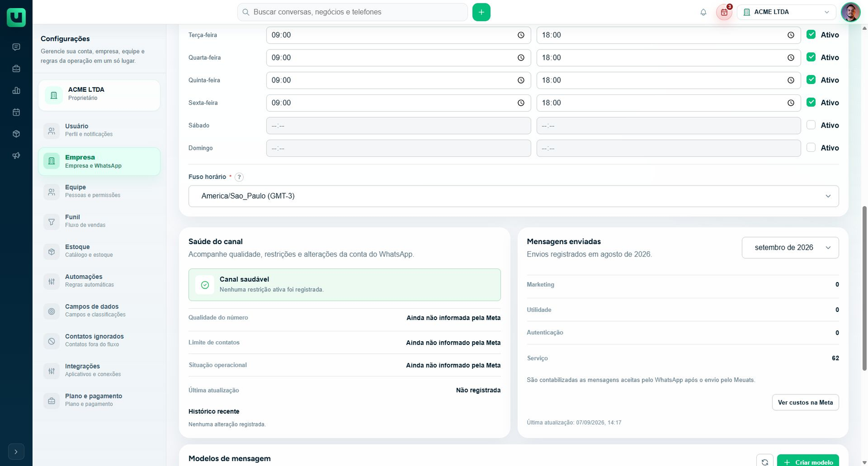Open the ACME LTDA company switcher

coord(787,12)
